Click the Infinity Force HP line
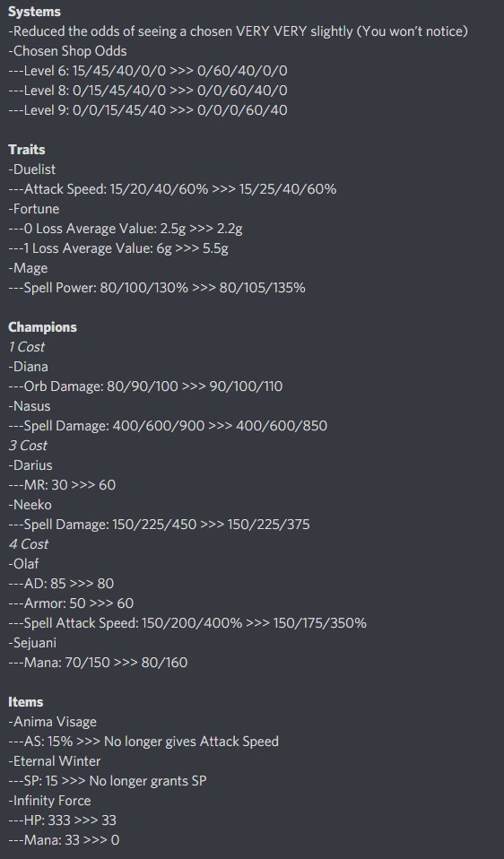This screenshot has height=859, width=504. pos(63,820)
